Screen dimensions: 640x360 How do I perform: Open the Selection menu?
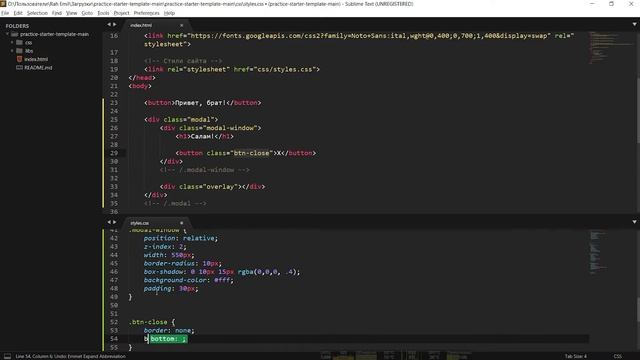pyautogui.click(x=37, y=13)
